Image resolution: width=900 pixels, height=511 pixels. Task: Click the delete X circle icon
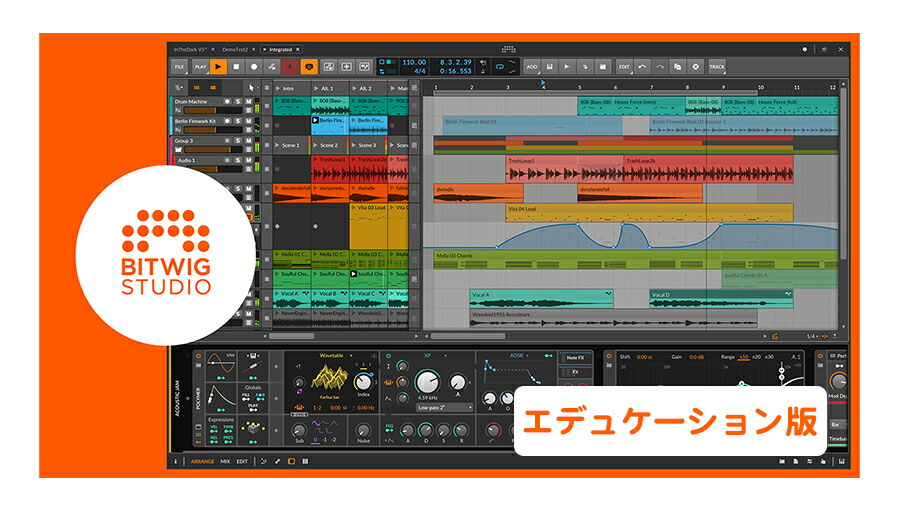[x=696, y=67]
